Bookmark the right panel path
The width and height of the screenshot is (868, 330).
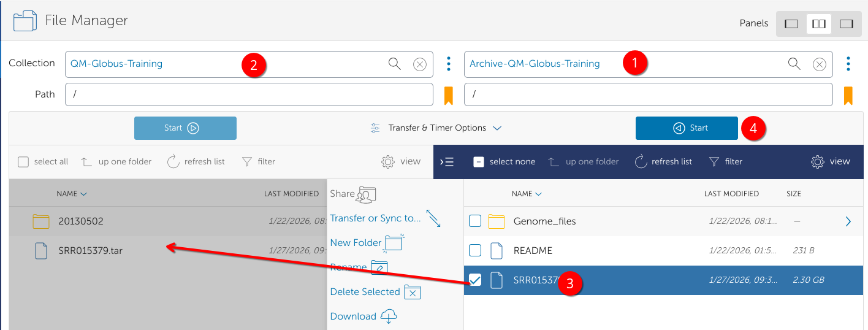(848, 95)
